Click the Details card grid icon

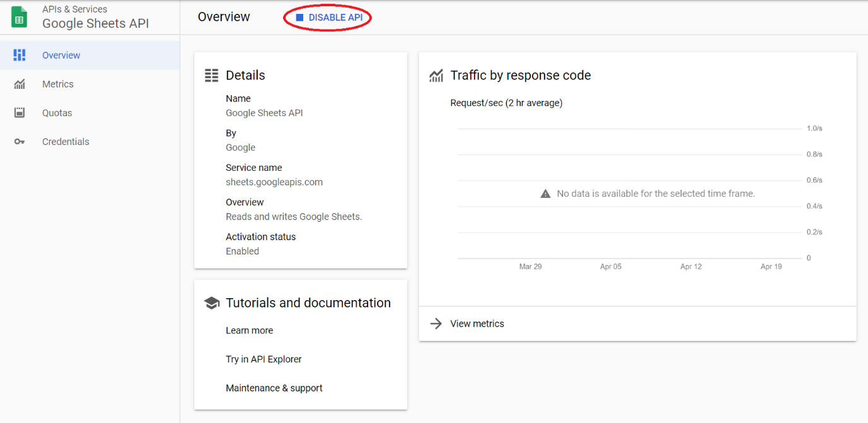tap(212, 76)
